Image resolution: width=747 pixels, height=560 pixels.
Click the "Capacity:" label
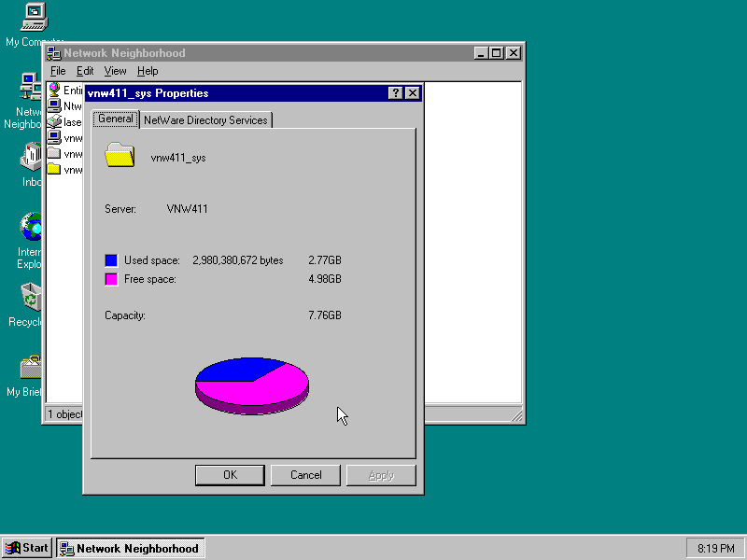[x=125, y=315]
